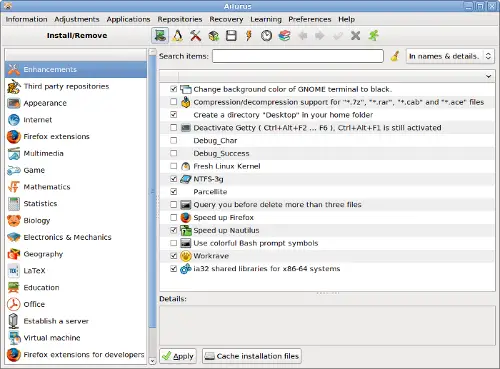This screenshot has height=369, width=500.
Task: Click the Linux penguin toolbar icon
Action: (177, 36)
